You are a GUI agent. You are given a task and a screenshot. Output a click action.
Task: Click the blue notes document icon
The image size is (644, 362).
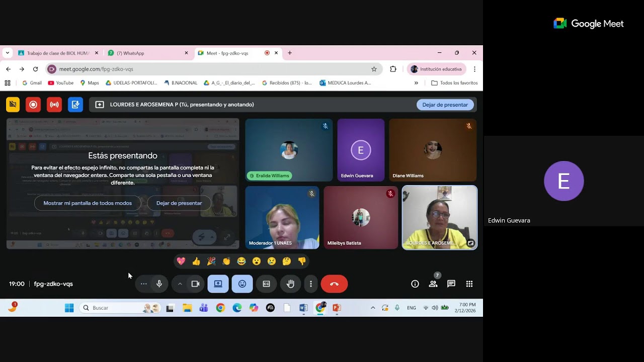[x=75, y=105]
